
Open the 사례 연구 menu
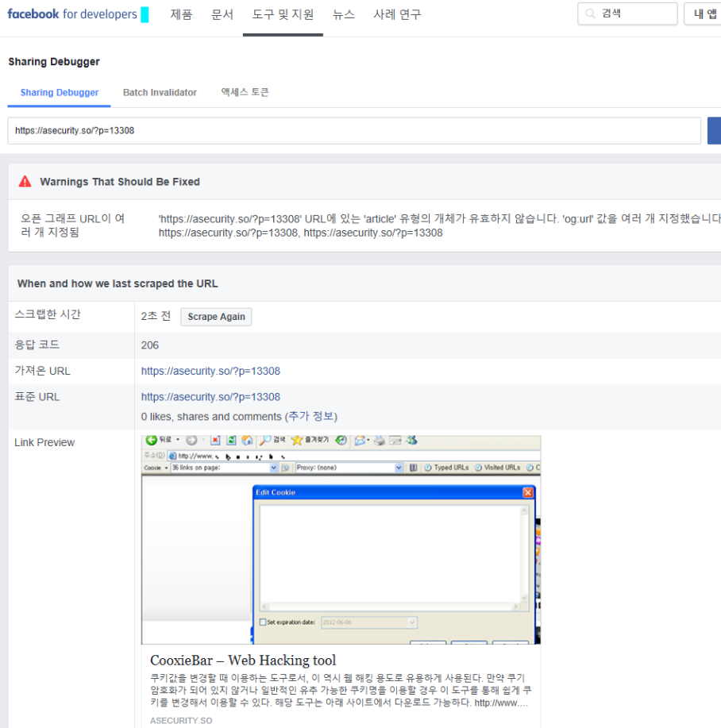(397, 14)
